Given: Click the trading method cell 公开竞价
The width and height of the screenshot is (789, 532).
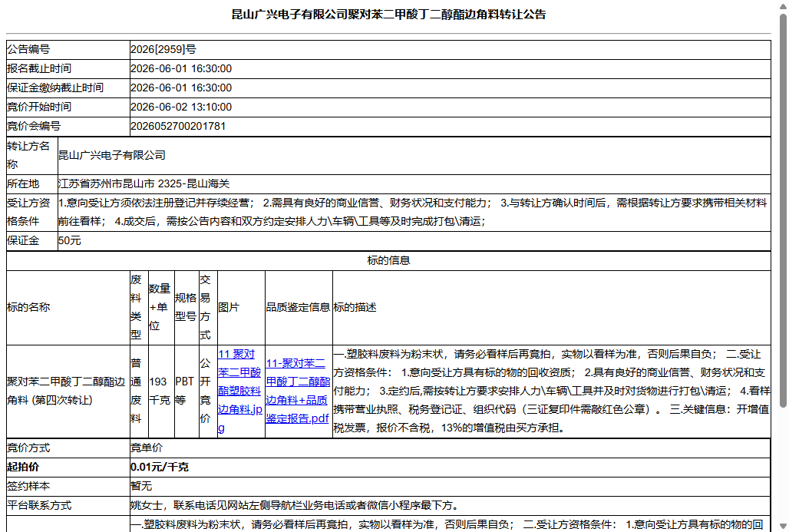Looking at the screenshot, I should [205, 391].
